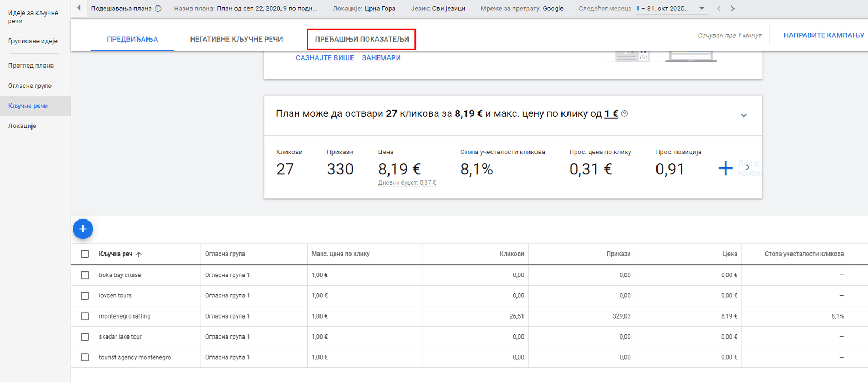Image resolution: width=868 pixels, height=382 pixels.
Task: Open the НЕГАТИВНЕ КЉУЧНЕ РЕЧИ tab
Action: pyautogui.click(x=237, y=39)
